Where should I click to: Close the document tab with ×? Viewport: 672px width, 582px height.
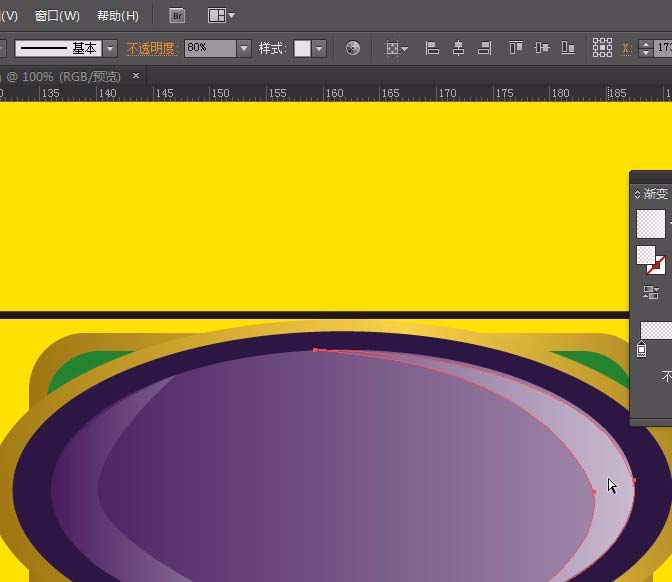point(136,76)
